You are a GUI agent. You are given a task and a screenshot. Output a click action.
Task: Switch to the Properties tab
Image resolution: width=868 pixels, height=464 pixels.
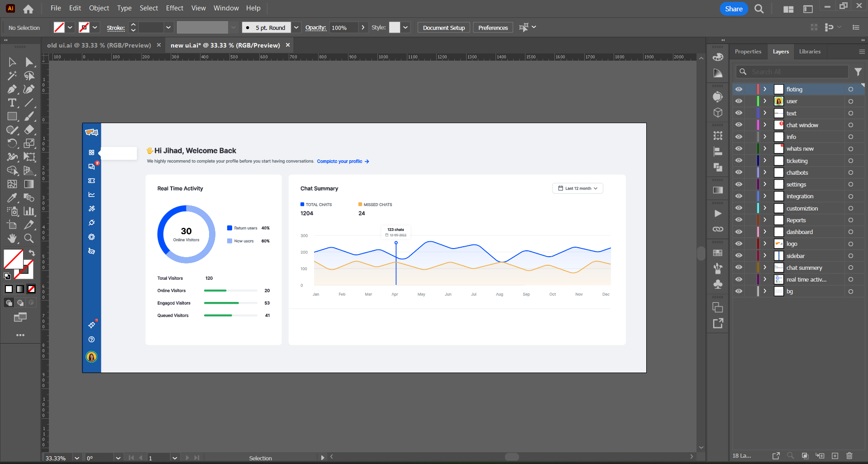point(748,52)
